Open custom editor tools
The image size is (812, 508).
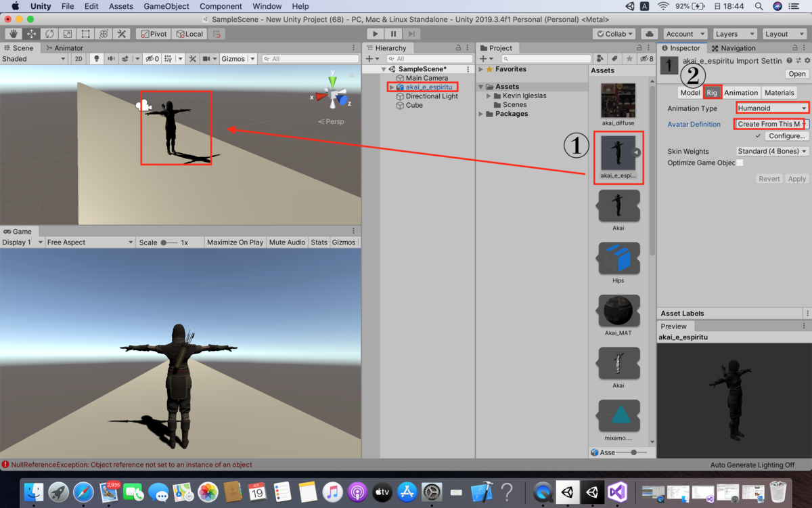pyautogui.click(x=122, y=34)
